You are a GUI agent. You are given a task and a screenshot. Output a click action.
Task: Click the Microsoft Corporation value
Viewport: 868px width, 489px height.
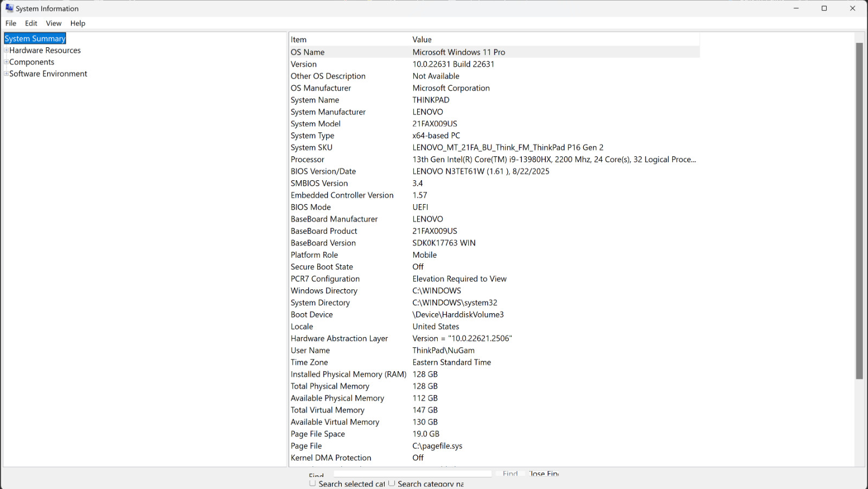[x=451, y=88]
